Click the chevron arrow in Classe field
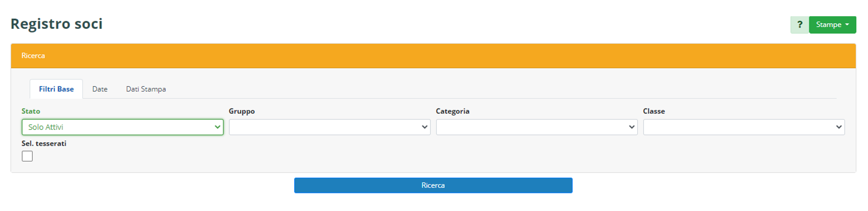The height and width of the screenshot is (211, 868). tap(839, 127)
